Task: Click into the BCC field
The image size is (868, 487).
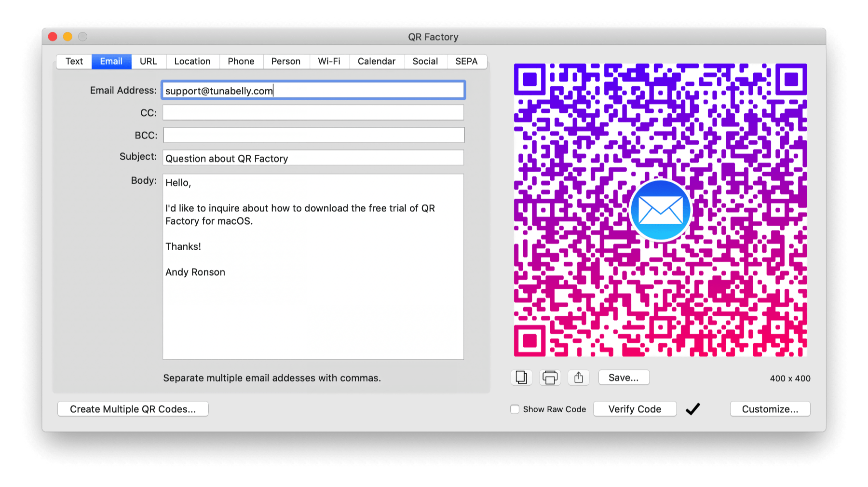Action: pyautogui.click(x=314, y=135)
